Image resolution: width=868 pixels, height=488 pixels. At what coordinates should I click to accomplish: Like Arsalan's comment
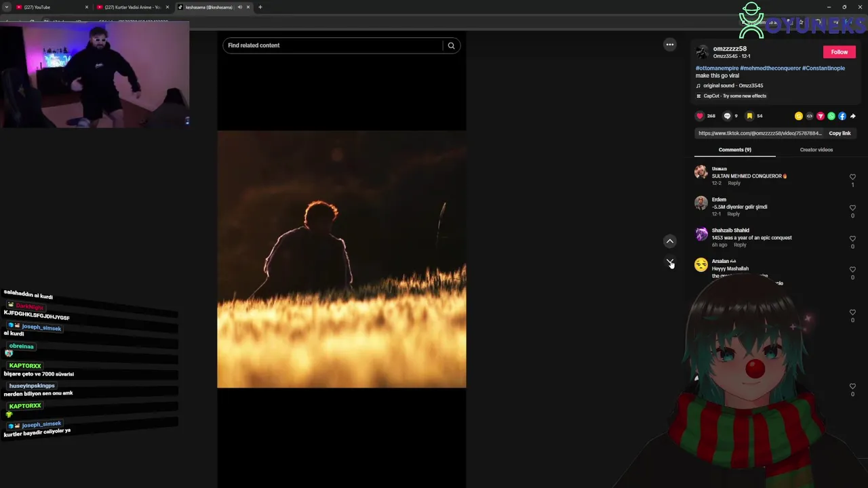[852, 270]
